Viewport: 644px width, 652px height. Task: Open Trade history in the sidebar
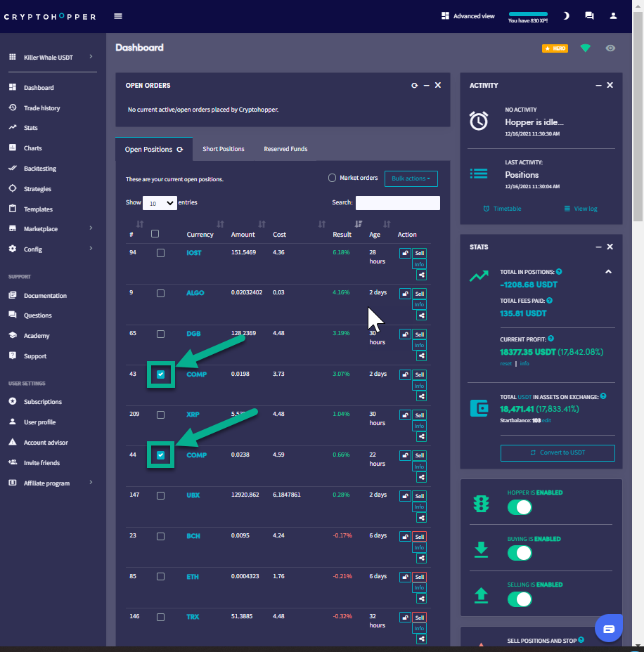click(41, 108)
